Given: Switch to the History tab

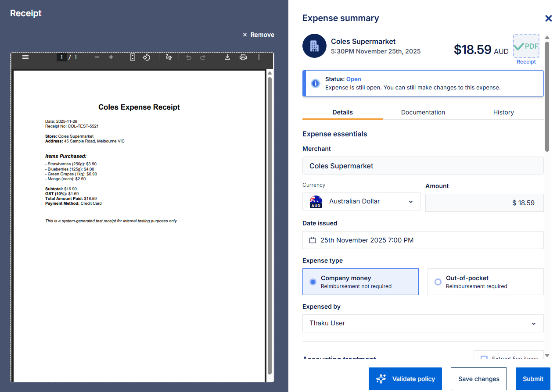Looking at the screenshot, I should pyautogui.click(x=503, y=112).
